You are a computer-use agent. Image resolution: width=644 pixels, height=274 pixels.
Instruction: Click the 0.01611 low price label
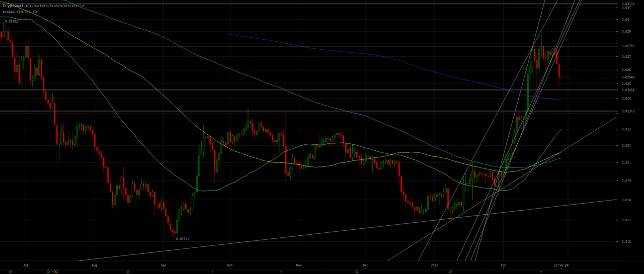pyautogui.click(x=182, y=239)
